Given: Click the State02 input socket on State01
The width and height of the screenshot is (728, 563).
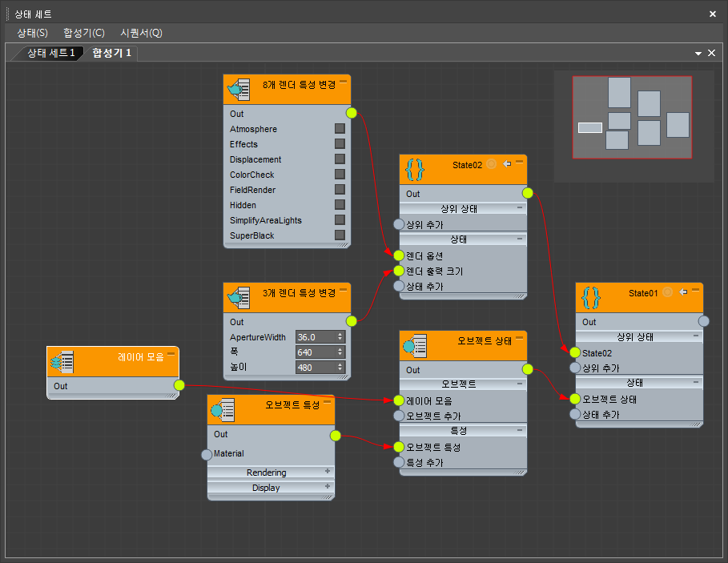Looking at the screenshot, I should (x=575, y=352).
